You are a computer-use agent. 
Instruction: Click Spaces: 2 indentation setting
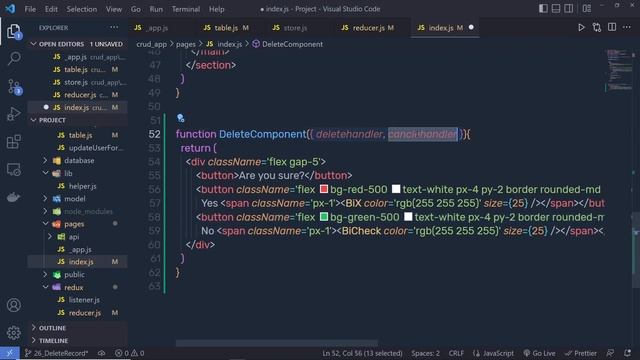[425, 353]
